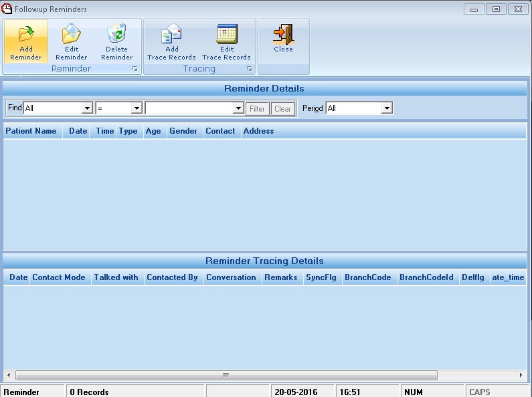This screenshot has height=397, width=532.
Task: Click the right scroll arrow
Action: [x=522, y=376]
